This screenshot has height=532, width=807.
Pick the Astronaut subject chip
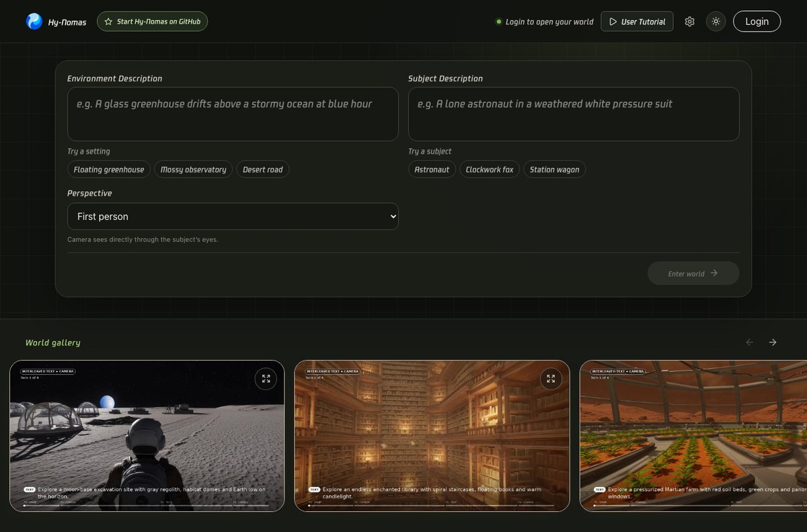pos(432,169)
